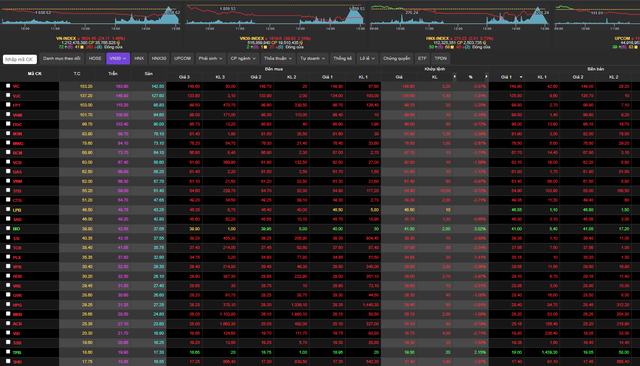640x366 pixels.
Task: Focus the Nhập mã CK search field
Action: coord(20,59)
